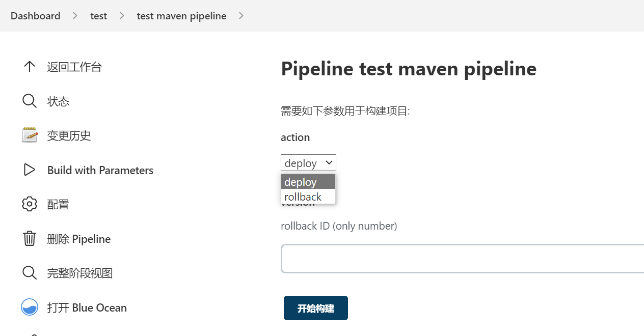Open the action dropdown showing deploy
This screenshot has width=644, height=336.
click(x=308, y=163)
